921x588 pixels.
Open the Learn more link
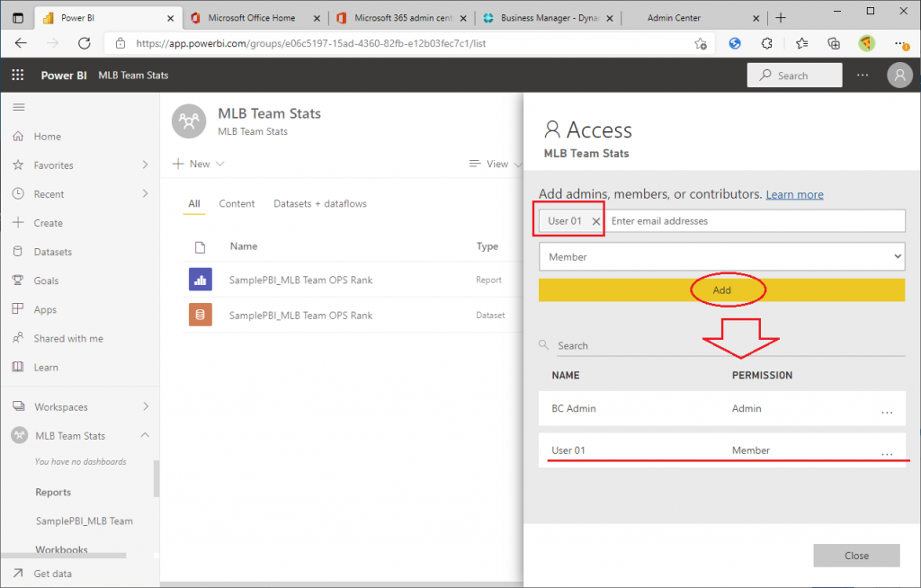[x=795, y=194]
